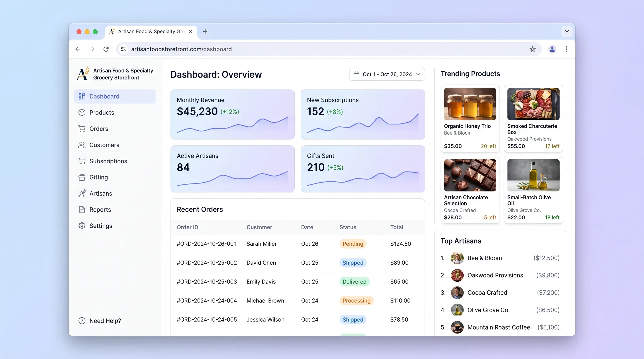644x359 pixels.
Task: Click the Total column header
Action: (396, 227)
